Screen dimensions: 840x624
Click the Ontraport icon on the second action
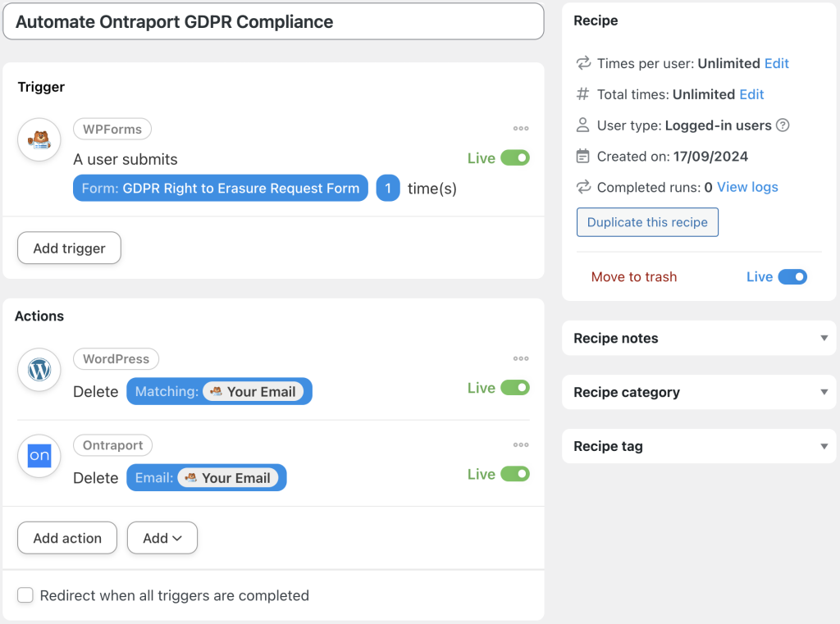[39, 456]
